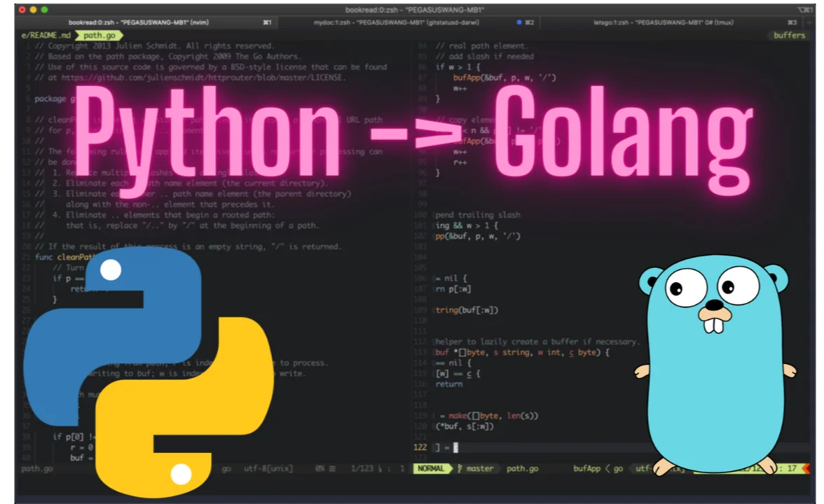Image resolution: width=824 pixels, height=504 pixels.
Task: Select the path.go buffer tab
Action: [99, 35]
